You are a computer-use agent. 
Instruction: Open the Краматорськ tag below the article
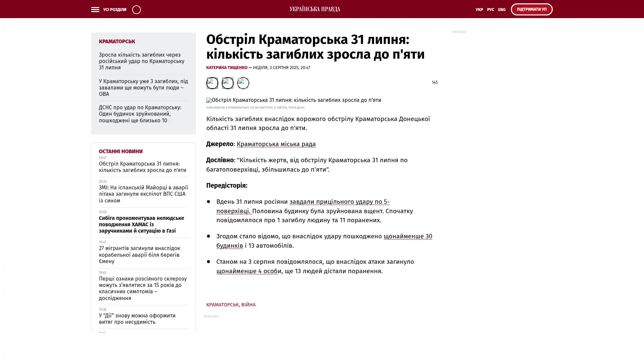pos(222,305)
